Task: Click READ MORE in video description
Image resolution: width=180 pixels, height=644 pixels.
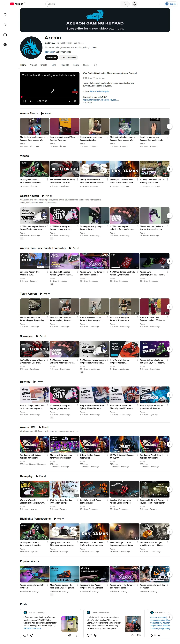Action: click(87, 103)
